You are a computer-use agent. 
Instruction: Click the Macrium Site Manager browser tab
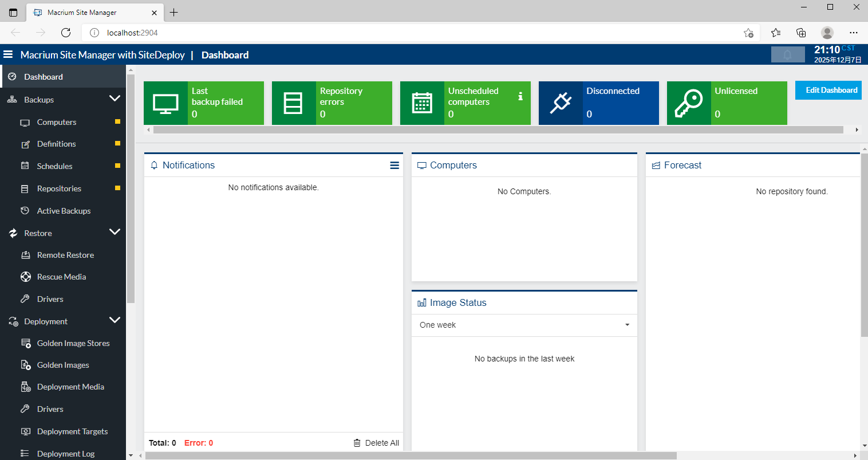pyautogui.click(x=94, y=12)
